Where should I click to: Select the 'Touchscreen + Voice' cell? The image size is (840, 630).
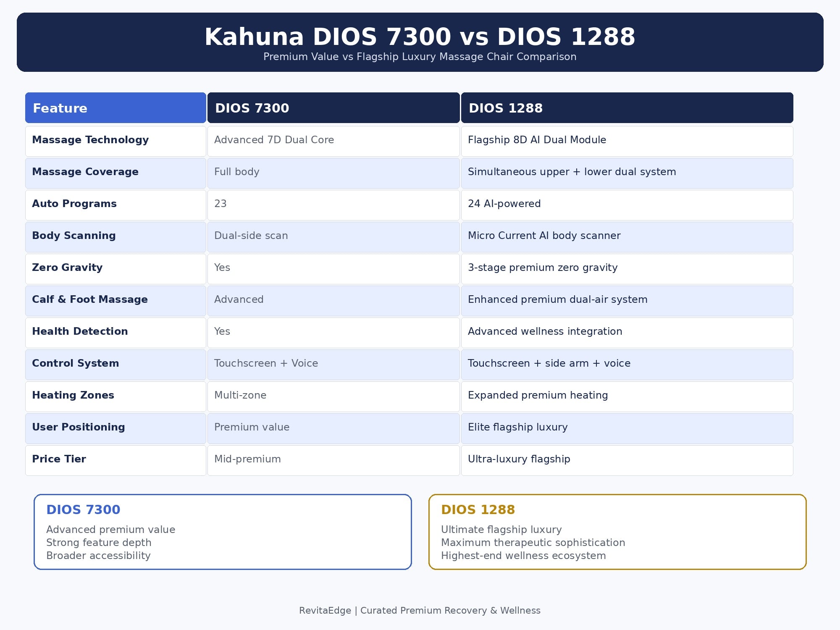click(x=333, y=365)
